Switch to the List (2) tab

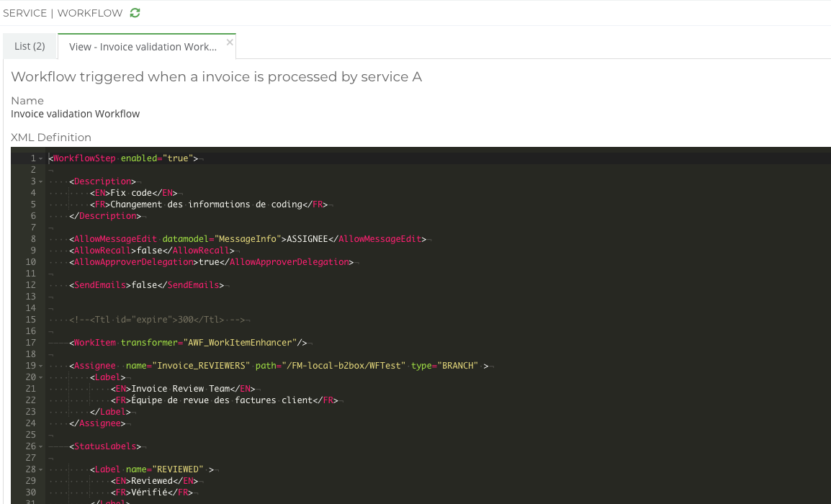30,45
